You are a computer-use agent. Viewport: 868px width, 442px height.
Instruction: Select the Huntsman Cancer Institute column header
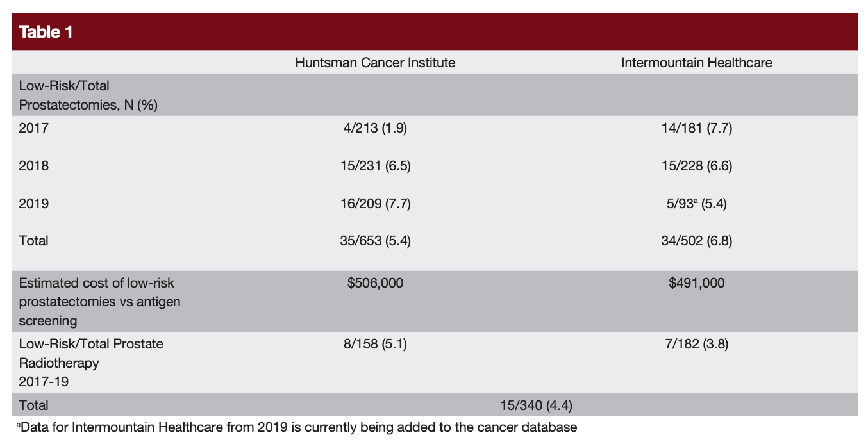click(x=375, y=63)
